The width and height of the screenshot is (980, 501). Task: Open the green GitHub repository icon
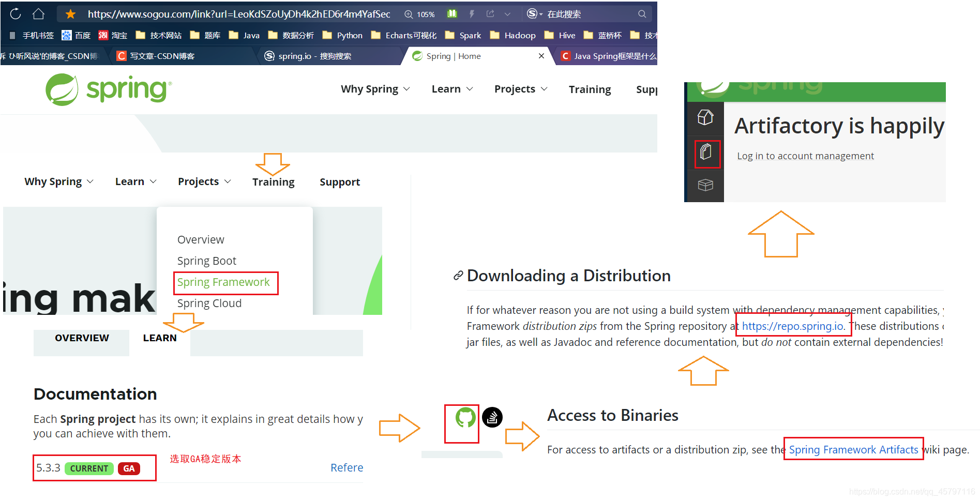(x=465, y=417)
